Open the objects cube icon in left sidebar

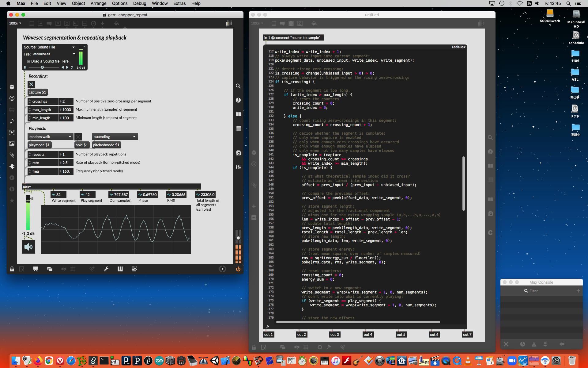pyautogui.click(x=12, y=87)
